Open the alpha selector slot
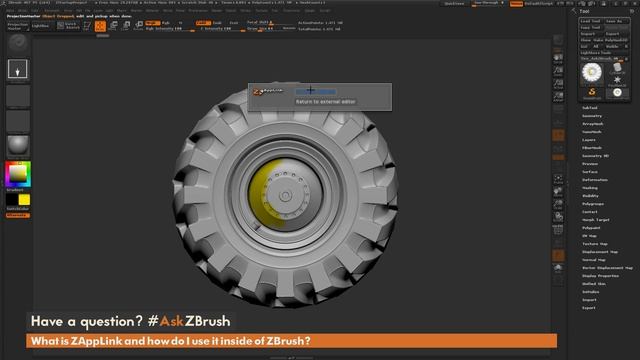The image size is (640, 360). (x=18, y=96)
